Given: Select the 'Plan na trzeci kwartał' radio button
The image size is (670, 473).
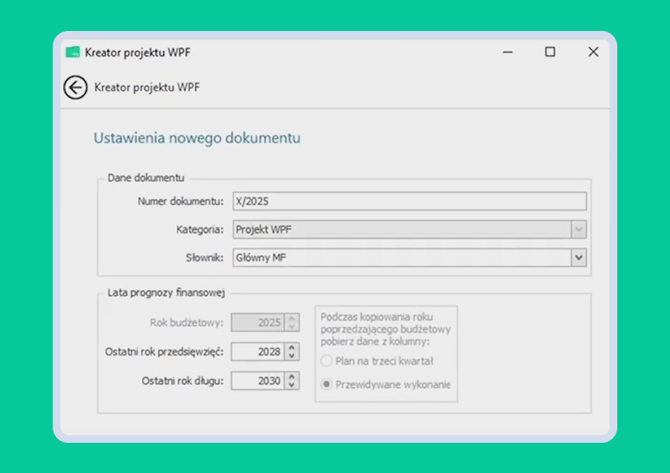Looking at the screenshot, I should 326,361.
